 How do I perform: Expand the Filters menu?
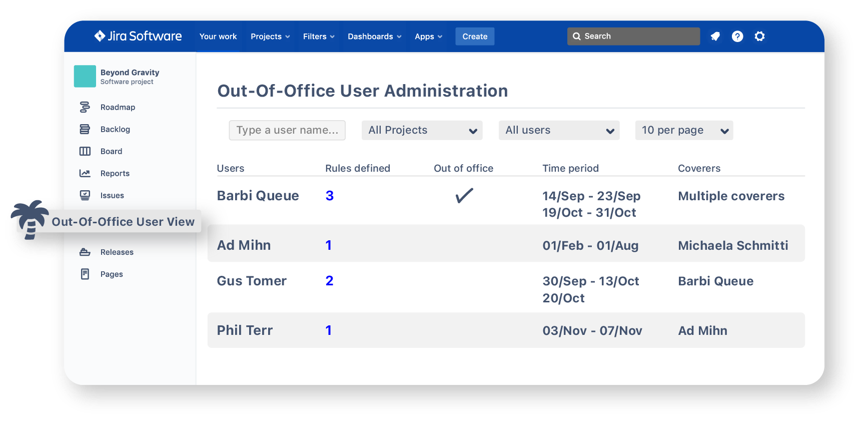pyautogui.click(x=319, y=37)
